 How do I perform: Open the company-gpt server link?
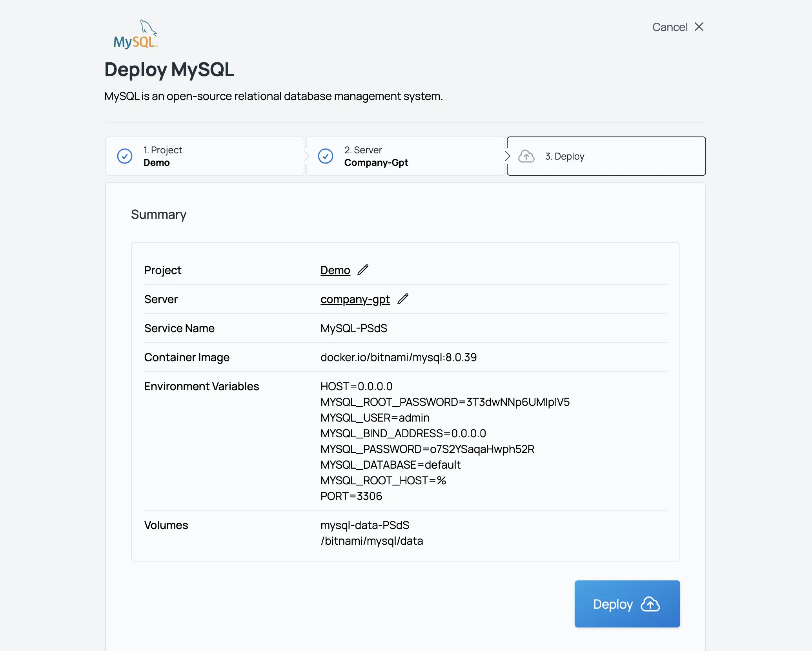(355, 299)
